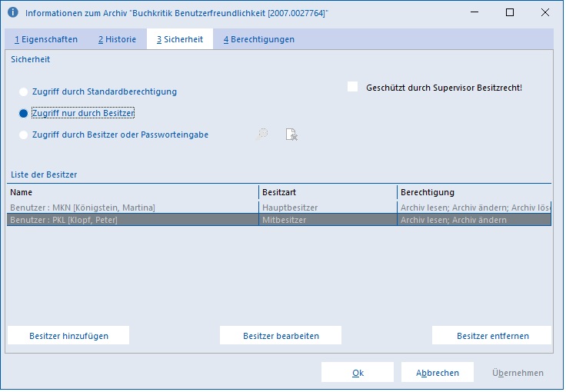Click the password key icon
This screenshot has height=392, width=566.
[262, 135]
